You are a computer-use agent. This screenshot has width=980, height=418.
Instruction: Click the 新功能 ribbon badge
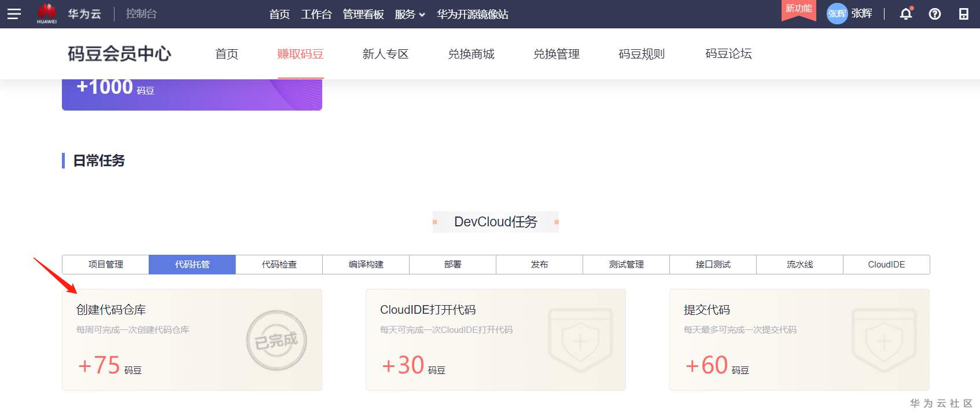click(x=799, y=9)
